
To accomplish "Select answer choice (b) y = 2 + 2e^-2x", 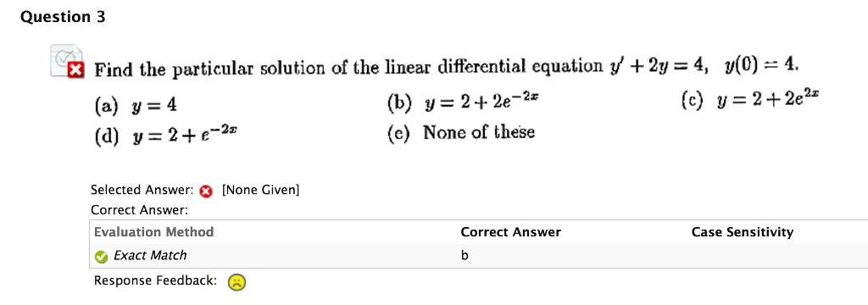I will 465,103.
